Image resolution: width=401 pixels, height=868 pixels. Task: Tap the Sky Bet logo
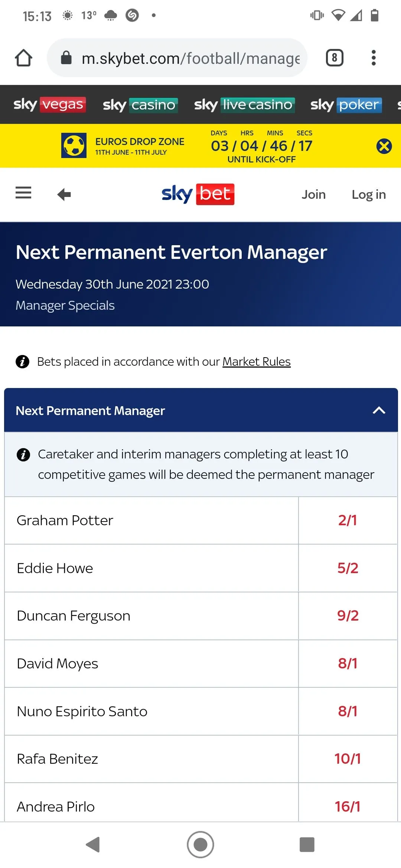click(x=198, y=194)
